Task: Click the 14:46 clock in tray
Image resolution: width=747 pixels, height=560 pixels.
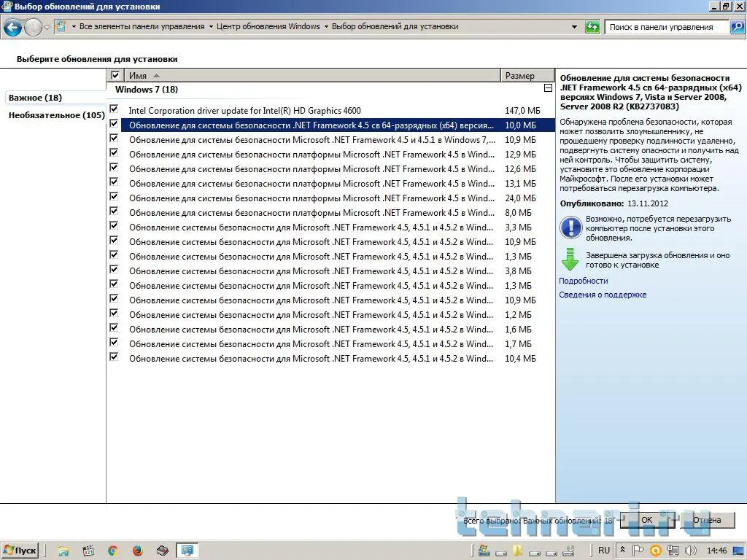Action: (x=716, y=551)
